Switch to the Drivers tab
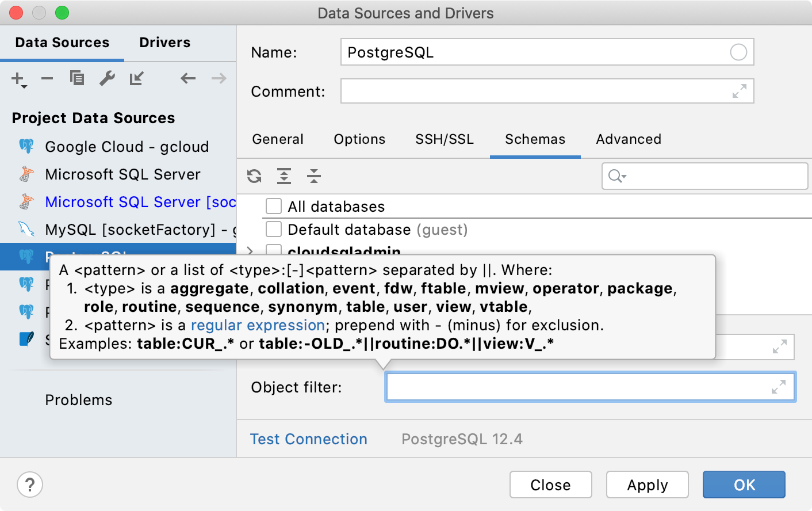812x511 pixels. point(164,42)
